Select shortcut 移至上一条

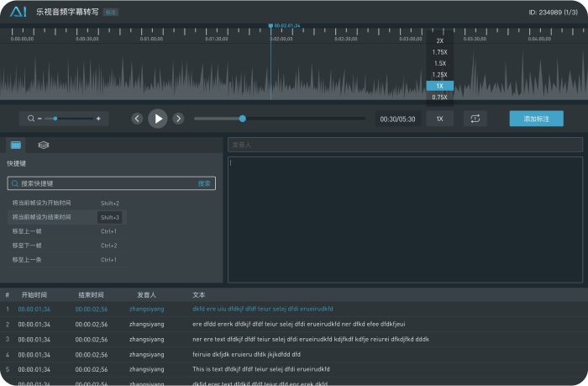(x=66, y=260)
